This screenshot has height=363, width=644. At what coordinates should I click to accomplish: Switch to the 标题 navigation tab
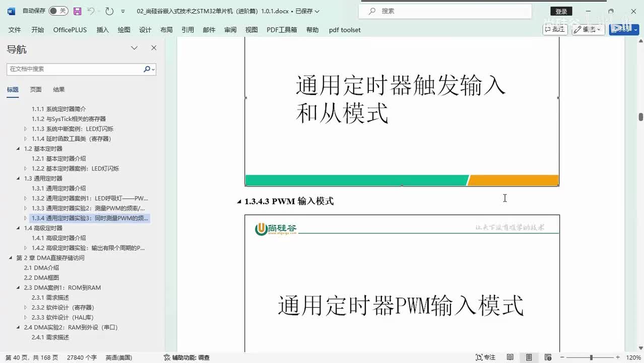[13, 90]
